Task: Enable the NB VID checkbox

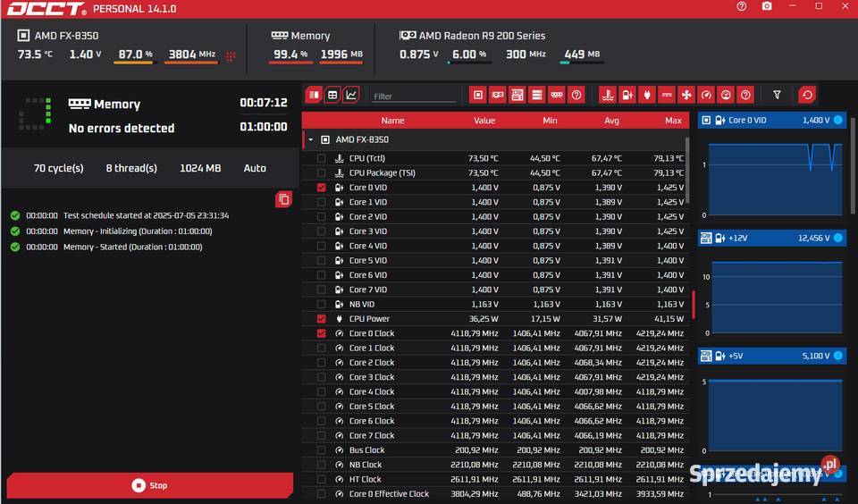Action: click(x=321, y=304)
